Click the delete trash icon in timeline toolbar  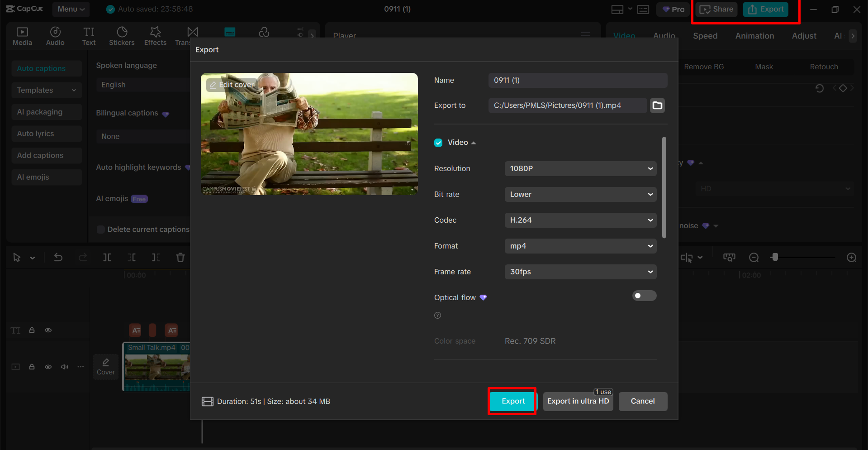pyautogui.click(x=180, y=258)
